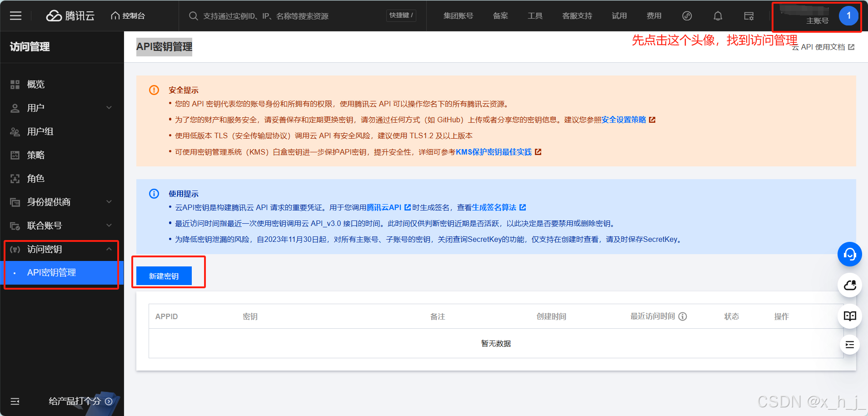Open the 客服支持 menu

click(577, 16)
